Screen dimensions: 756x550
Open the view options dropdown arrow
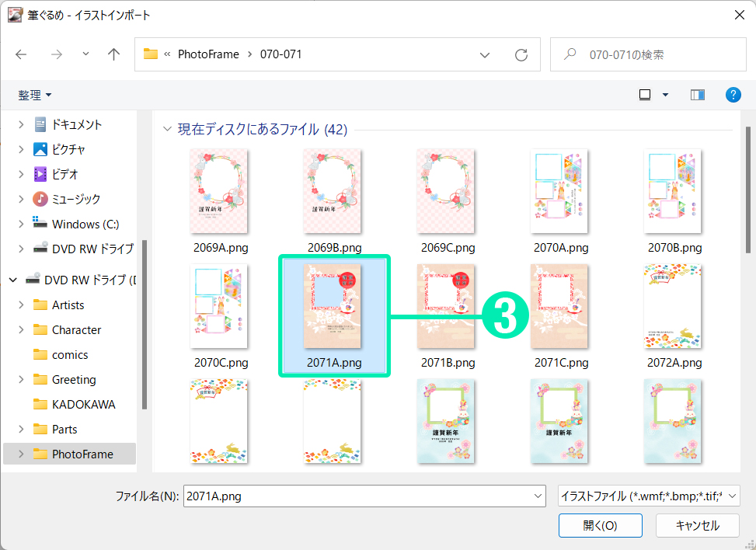665,95
